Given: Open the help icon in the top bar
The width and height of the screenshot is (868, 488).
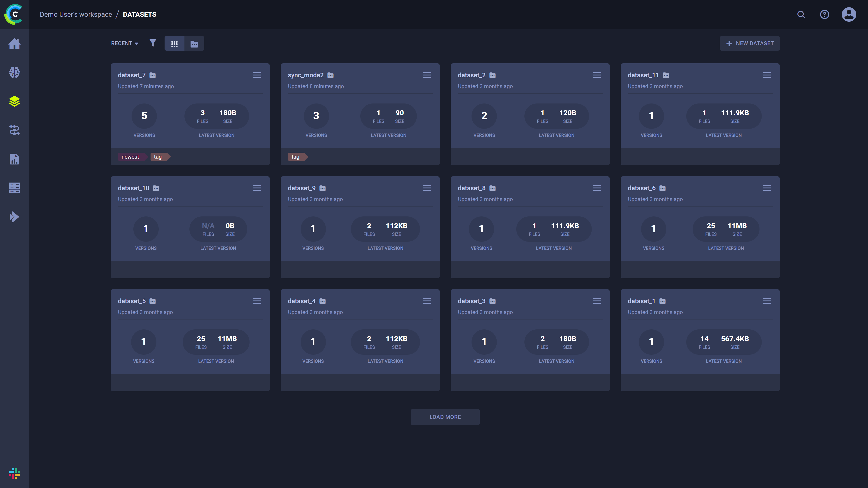Looking at the screenshot, I should [825, 14].
